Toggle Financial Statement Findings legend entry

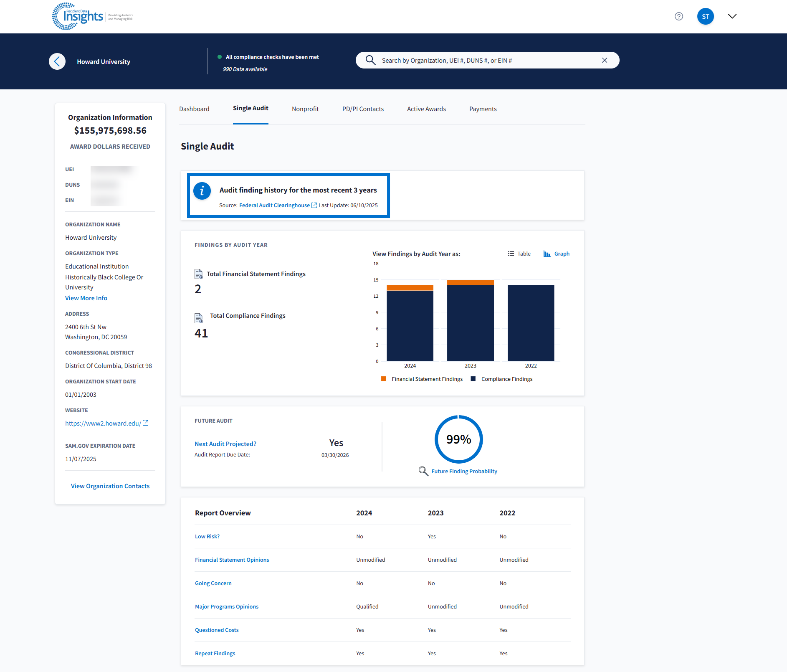pos(422,379)
